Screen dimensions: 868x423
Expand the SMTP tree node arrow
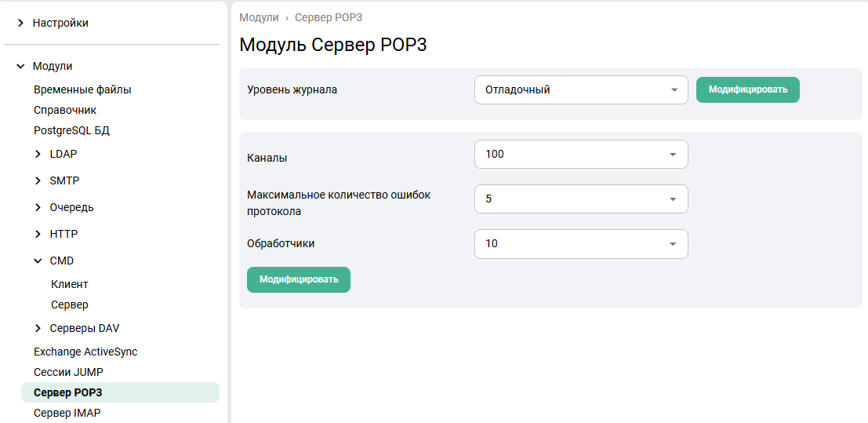38,181
